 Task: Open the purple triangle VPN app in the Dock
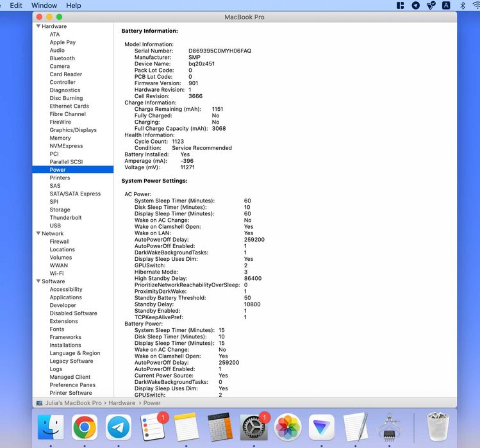click(322, 427)
